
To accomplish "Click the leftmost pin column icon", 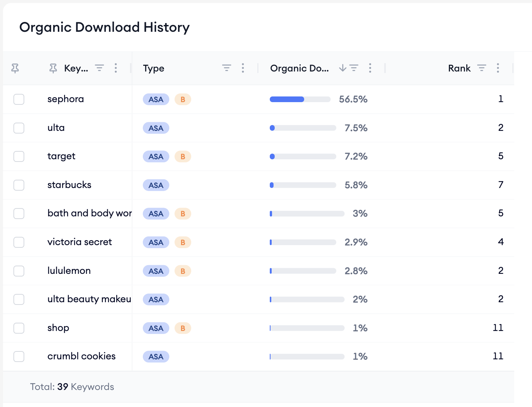I will (15, 68).
